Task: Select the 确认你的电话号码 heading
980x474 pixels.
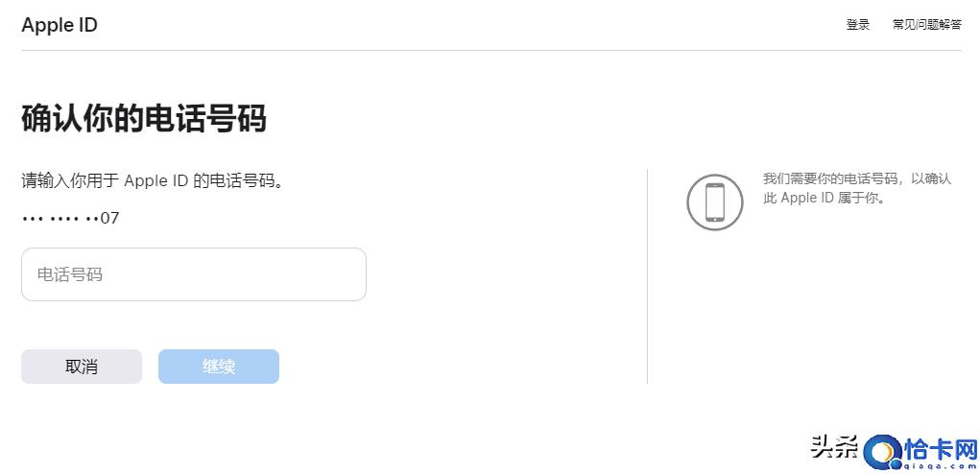Action: [x=144, y=119]
